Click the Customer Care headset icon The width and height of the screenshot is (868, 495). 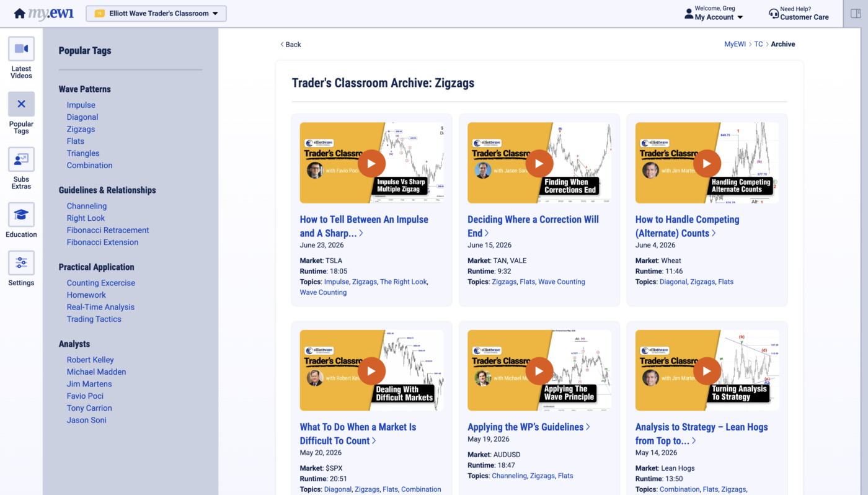coord(773,13)
